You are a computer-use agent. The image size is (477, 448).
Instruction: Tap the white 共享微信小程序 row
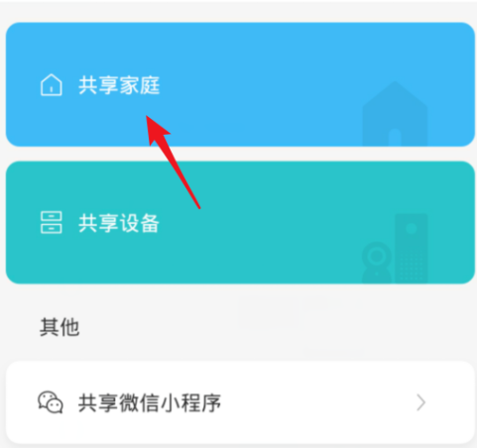click(240, 402)
